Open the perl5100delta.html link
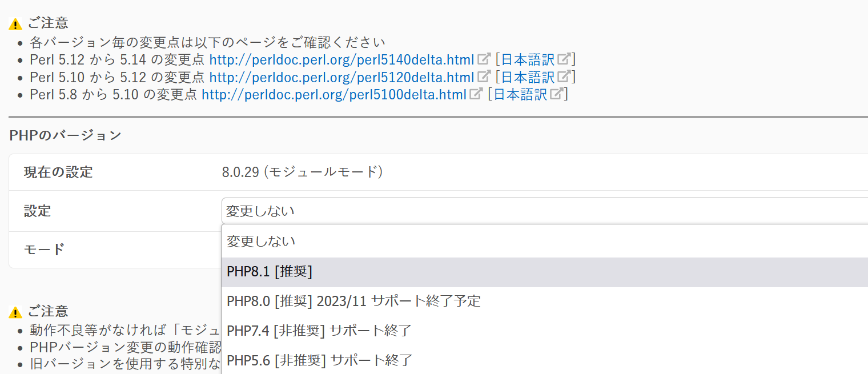 [x=334, y=94]
